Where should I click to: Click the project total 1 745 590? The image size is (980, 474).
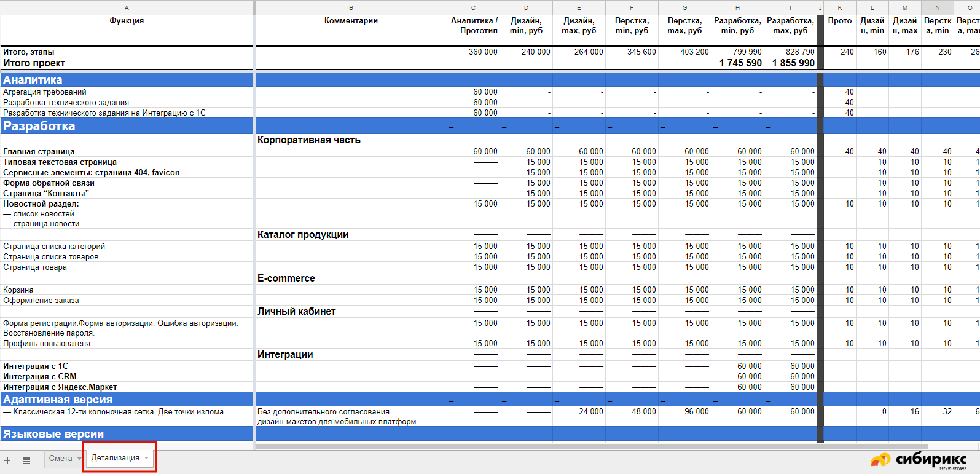point(740,63)
